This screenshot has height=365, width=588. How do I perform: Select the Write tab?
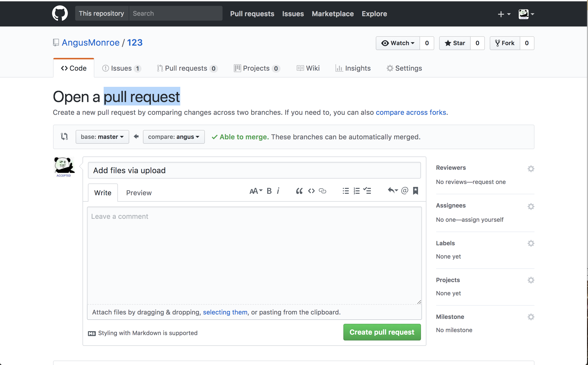(103, 193)
